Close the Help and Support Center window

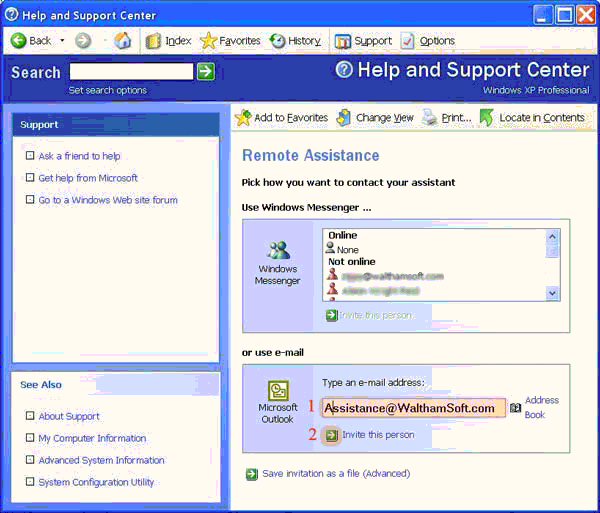[586, 15]
